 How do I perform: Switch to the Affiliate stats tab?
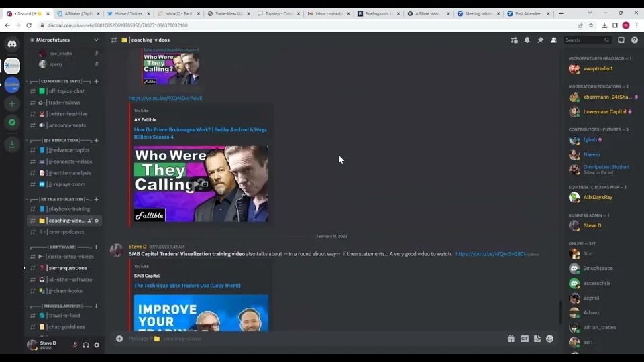pos(428,13)
